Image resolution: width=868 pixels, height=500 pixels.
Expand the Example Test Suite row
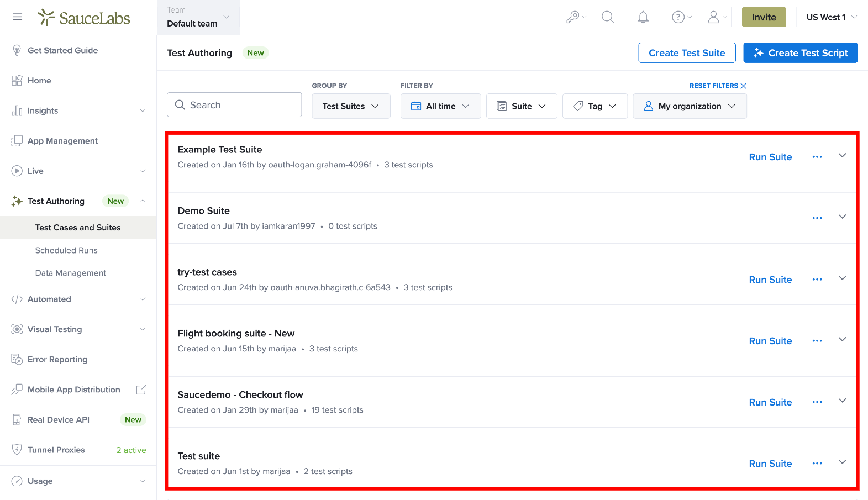click(842, 156)
